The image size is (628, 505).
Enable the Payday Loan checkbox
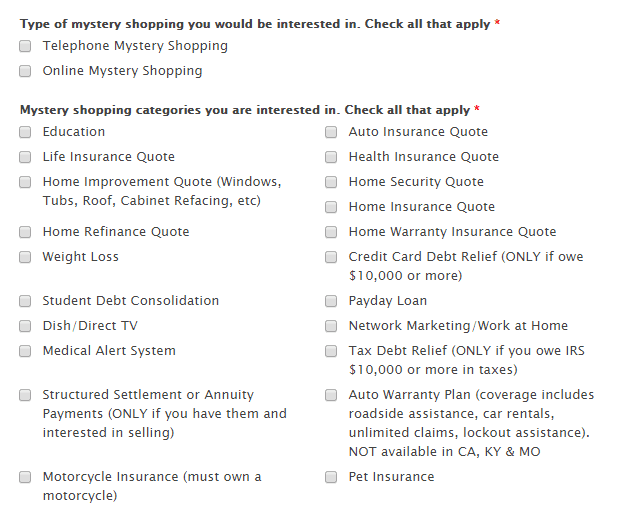331,301
